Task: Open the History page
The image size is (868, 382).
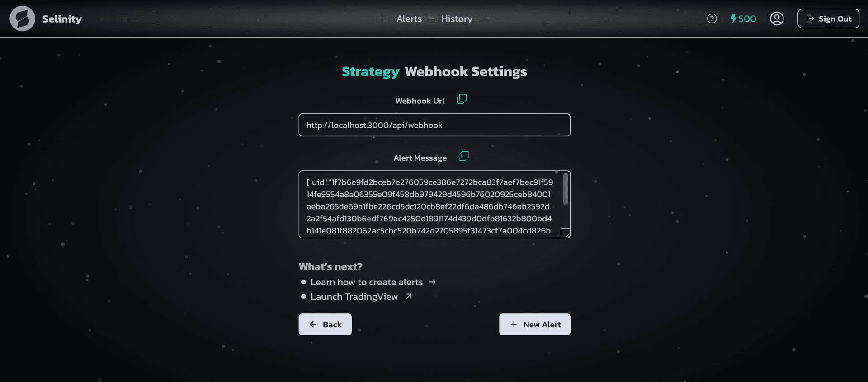Action: [457, 19]
